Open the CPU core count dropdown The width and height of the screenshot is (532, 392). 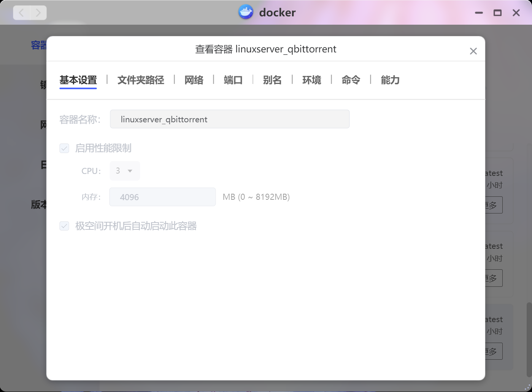(x=125, y=171)
